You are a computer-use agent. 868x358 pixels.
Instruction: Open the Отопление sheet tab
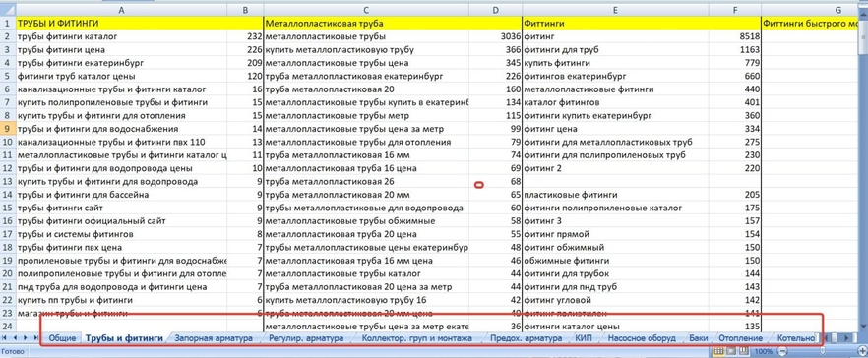[x=740, y=337]
